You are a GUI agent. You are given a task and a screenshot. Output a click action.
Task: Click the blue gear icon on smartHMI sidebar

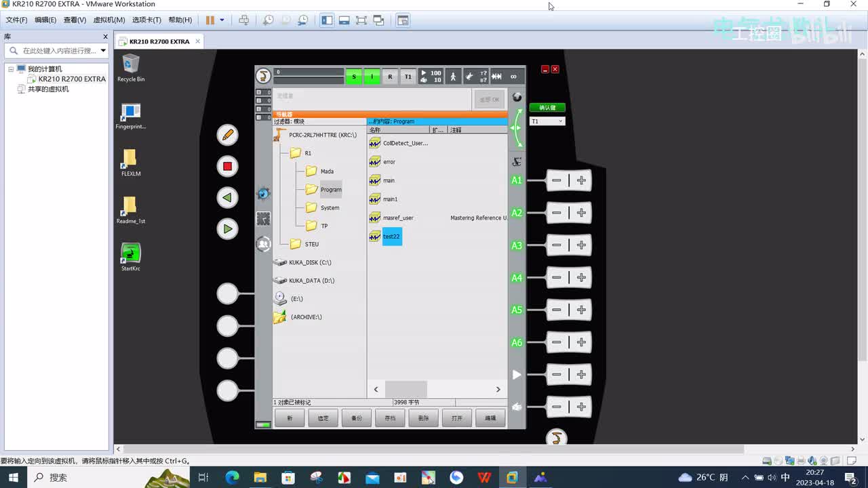[263, 194]
